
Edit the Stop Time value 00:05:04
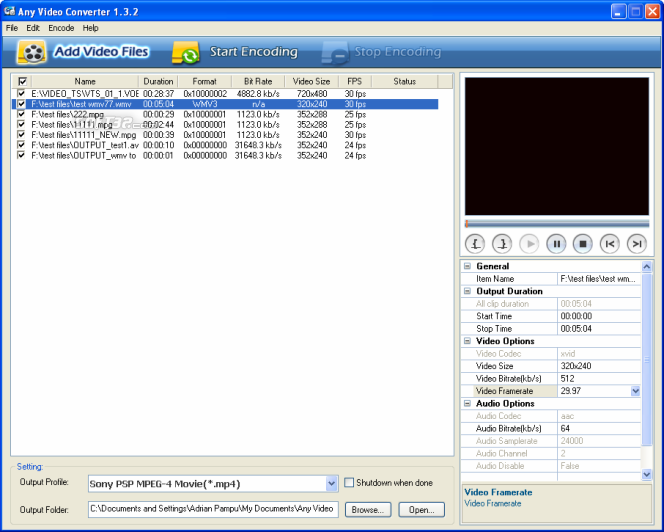point(598,329)
